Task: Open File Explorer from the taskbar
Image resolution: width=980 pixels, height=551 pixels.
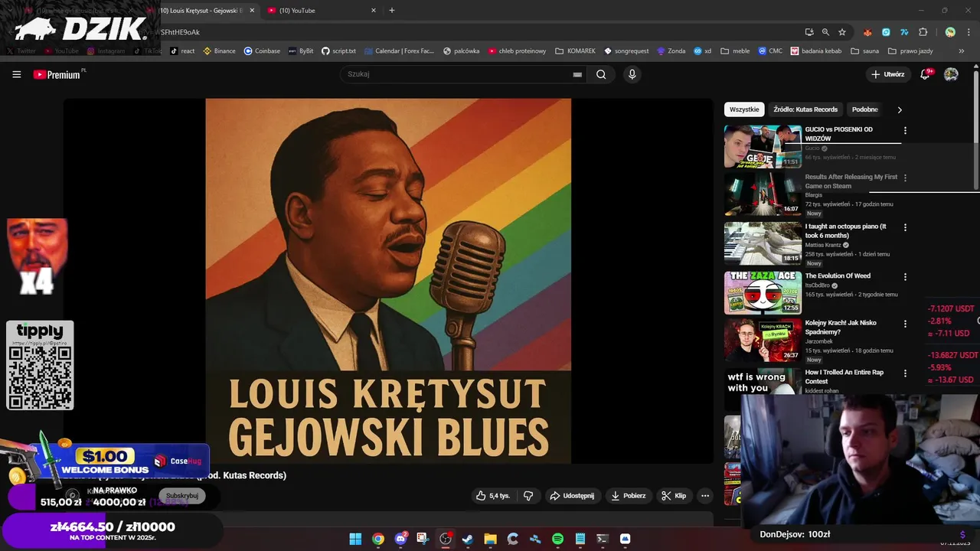Action: pos(490,539)
